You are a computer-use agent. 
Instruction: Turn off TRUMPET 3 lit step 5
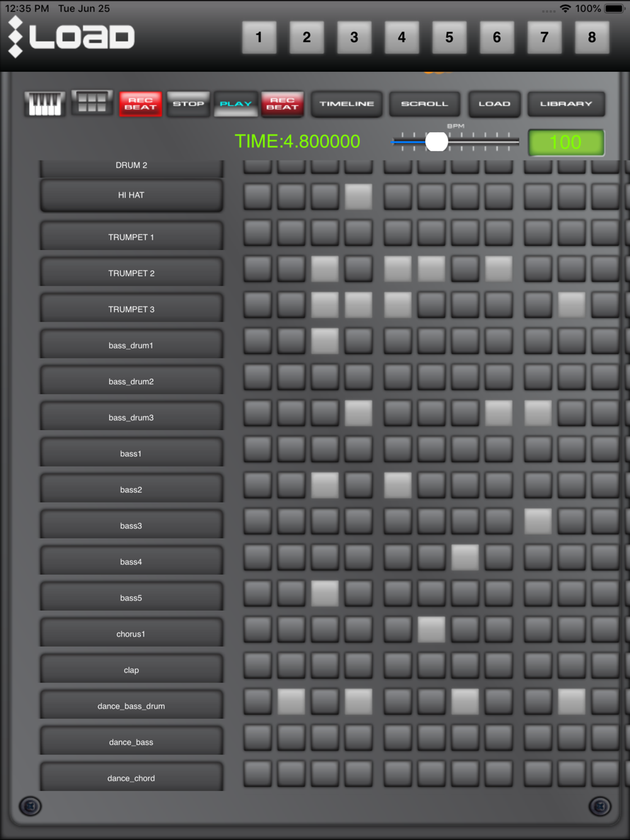[x=398, y=305]
